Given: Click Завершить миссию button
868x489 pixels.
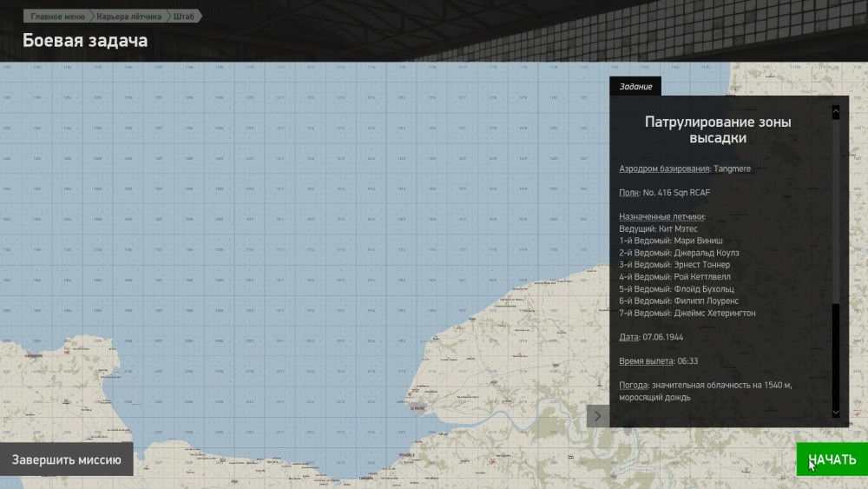Looking at the screenshot, I should point(67,459).
